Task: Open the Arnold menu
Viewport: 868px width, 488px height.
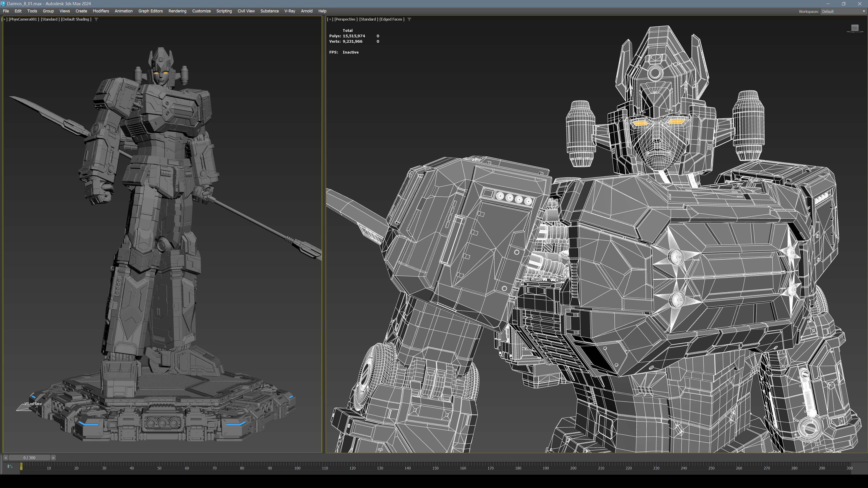Action: [307, 11]
